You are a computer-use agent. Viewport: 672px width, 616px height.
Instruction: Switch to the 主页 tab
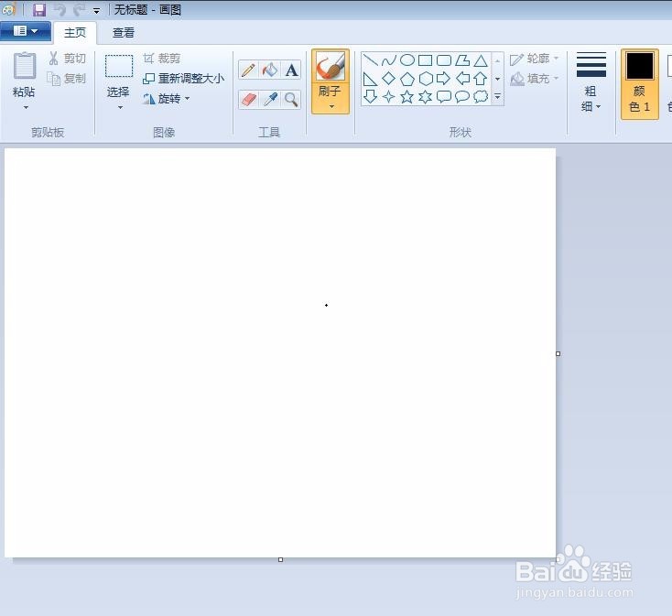pos(75,33)
